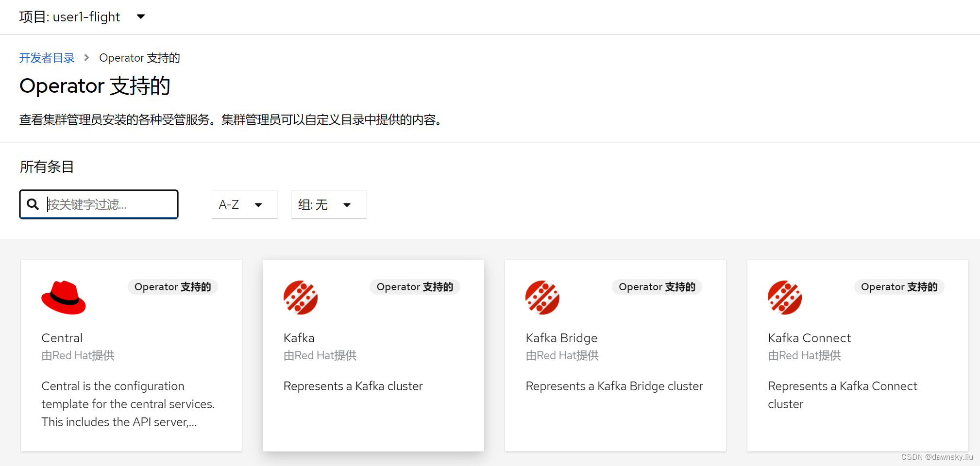980x466 pixels.
Task: Click Operator 支持的 badge on Central card
Action: tap(173, 287)
